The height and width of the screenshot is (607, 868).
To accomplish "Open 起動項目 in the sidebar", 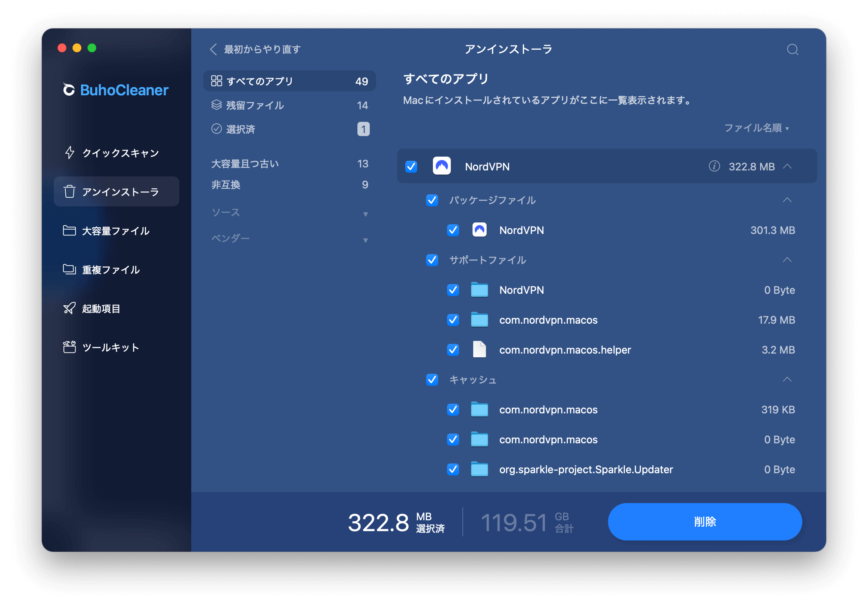I will pyautogui.click(x=117, y=309).
